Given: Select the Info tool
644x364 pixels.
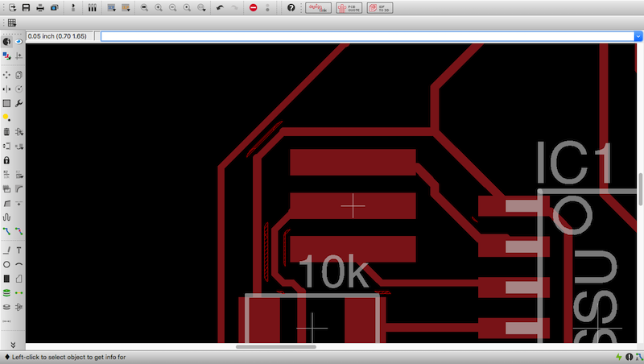Looking at the screenshot, I should point(6,42).
